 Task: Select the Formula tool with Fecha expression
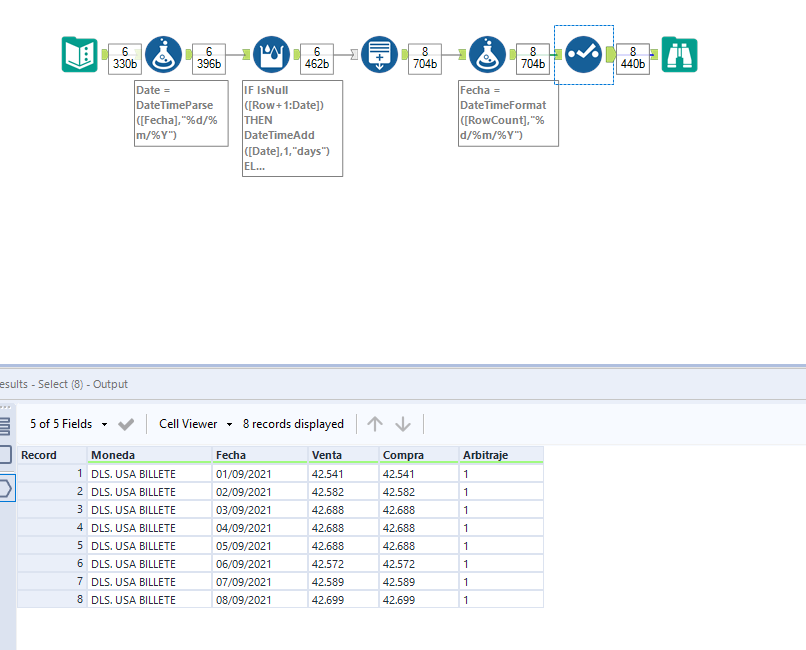point(487,54)
